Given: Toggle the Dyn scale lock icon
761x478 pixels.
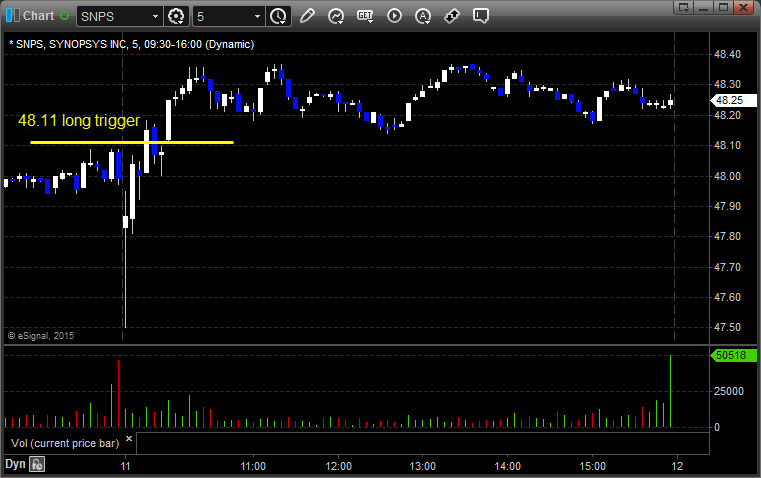Looking at the screenshot, I should point(37,464).
